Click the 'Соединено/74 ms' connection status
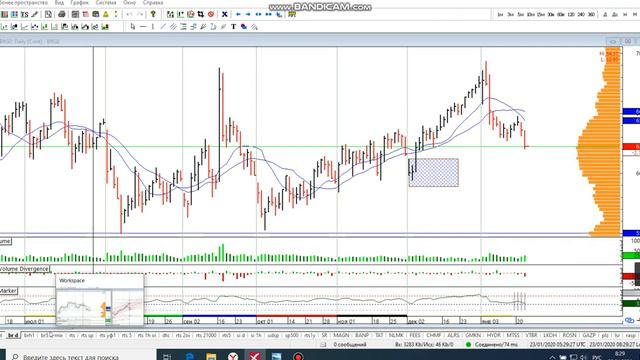Viewport: 640px width, 360px height. [496, 344]
